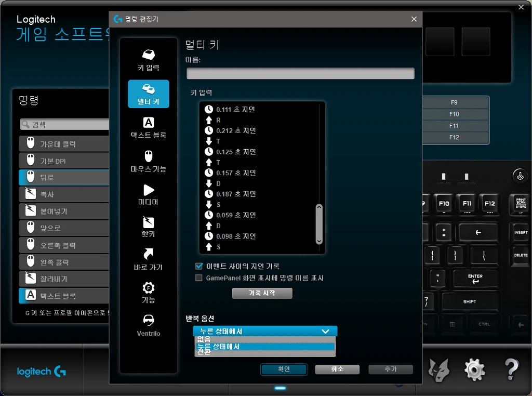Close the 명령 편집기 dialog
532x396 pixels.
point(414,19)
